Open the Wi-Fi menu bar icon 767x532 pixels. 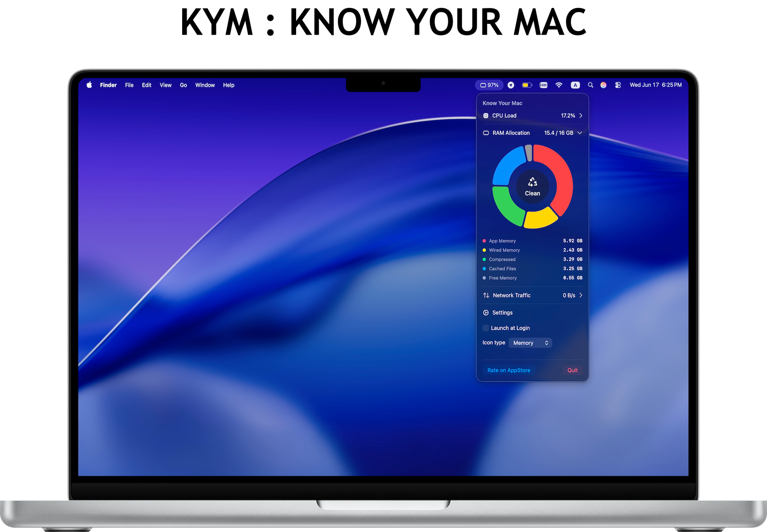pyautogui.click(x=559, y=85)
